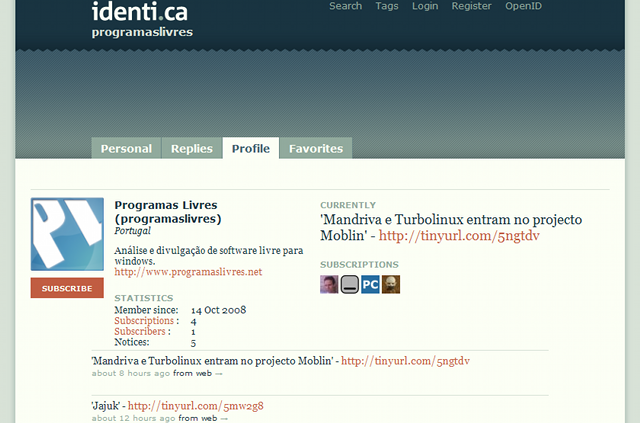This screenshot has height=423, width=640.
Task: Open the Register link in header
Action: tap(471, 6)
